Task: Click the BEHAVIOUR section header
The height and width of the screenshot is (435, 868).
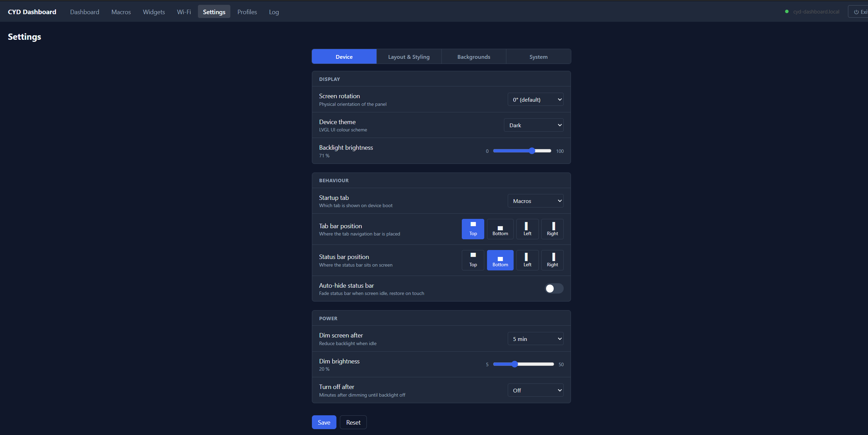Action: click(334, 181)
